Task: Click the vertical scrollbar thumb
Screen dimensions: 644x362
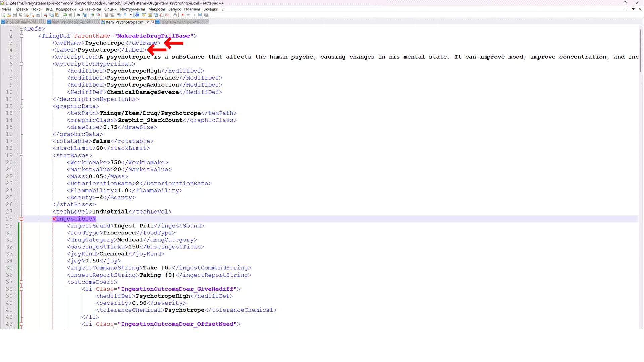Action: tap(641, 50)
